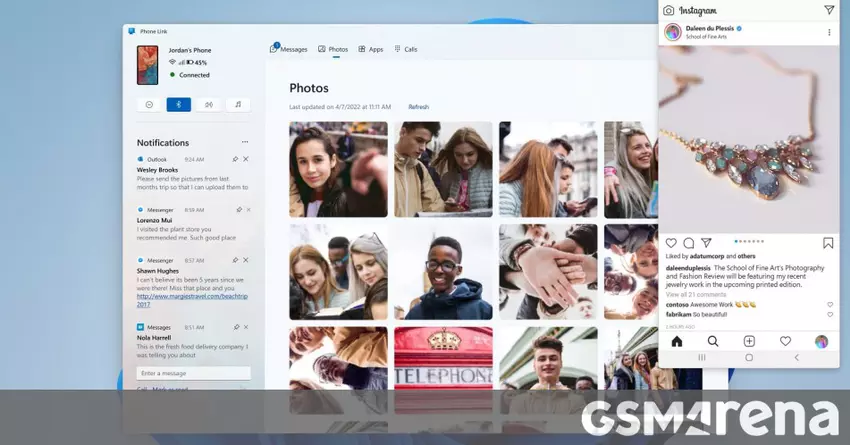This screenshot has height=445, width=850.
Task: Open Daleen du Plessis profile picture
Action: coord(673,32)
